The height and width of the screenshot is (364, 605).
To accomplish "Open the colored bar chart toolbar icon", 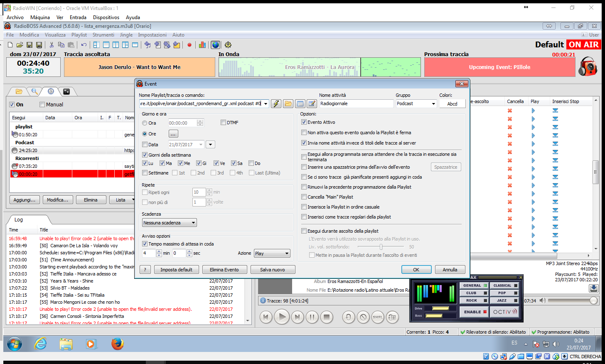I will click(x=202, y=45).
